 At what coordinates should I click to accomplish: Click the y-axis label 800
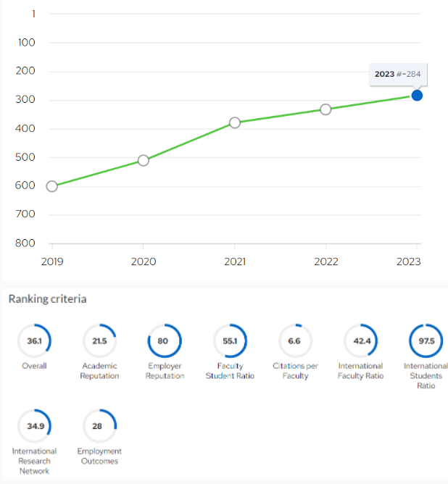pyautogui.click(x=25, y=243)
